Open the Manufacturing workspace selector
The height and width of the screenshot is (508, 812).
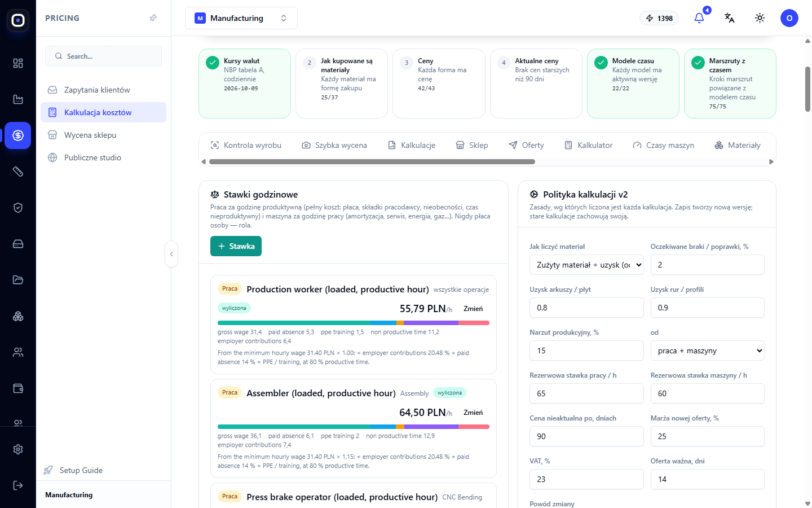point(241,18)
